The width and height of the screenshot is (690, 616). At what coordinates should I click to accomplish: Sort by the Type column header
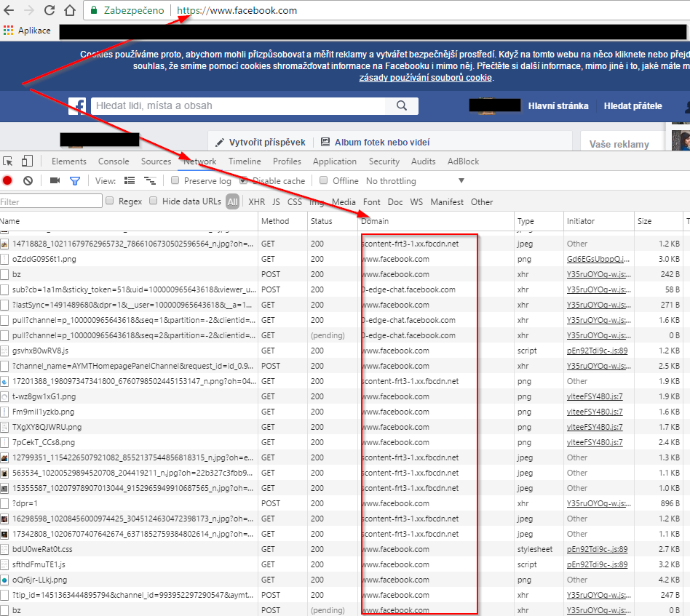539,221
